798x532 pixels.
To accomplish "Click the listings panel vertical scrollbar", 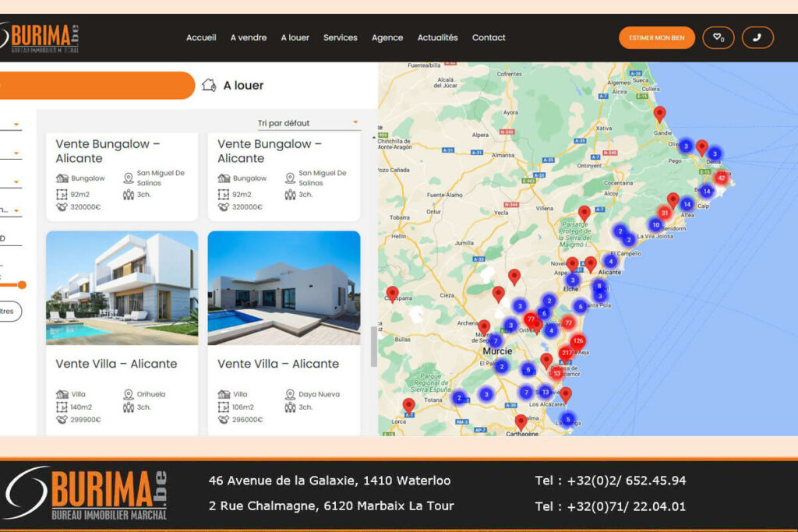I will pyautogui.click(x=374, y=346).
